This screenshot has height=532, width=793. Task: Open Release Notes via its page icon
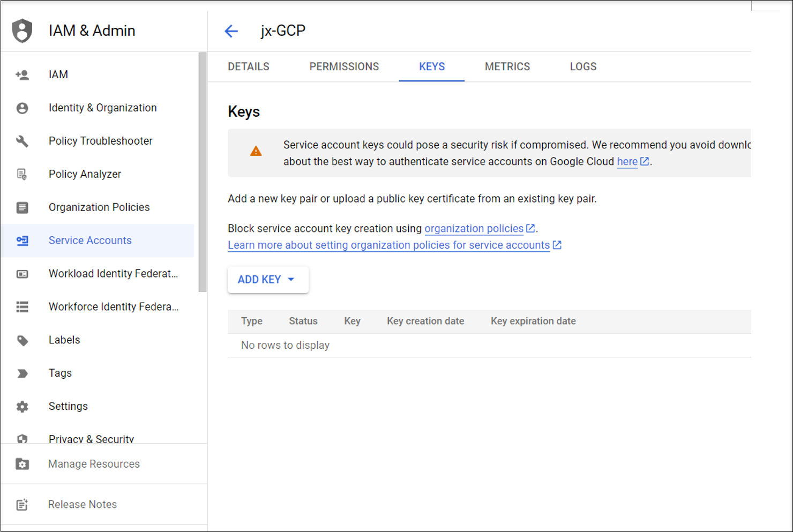point(22,504)
